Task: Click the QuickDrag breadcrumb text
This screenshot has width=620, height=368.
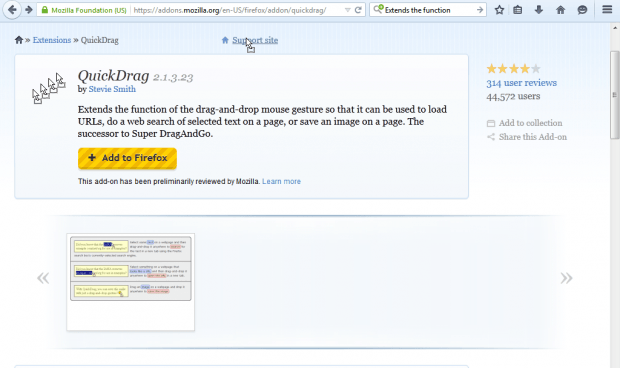Action: 100,40
